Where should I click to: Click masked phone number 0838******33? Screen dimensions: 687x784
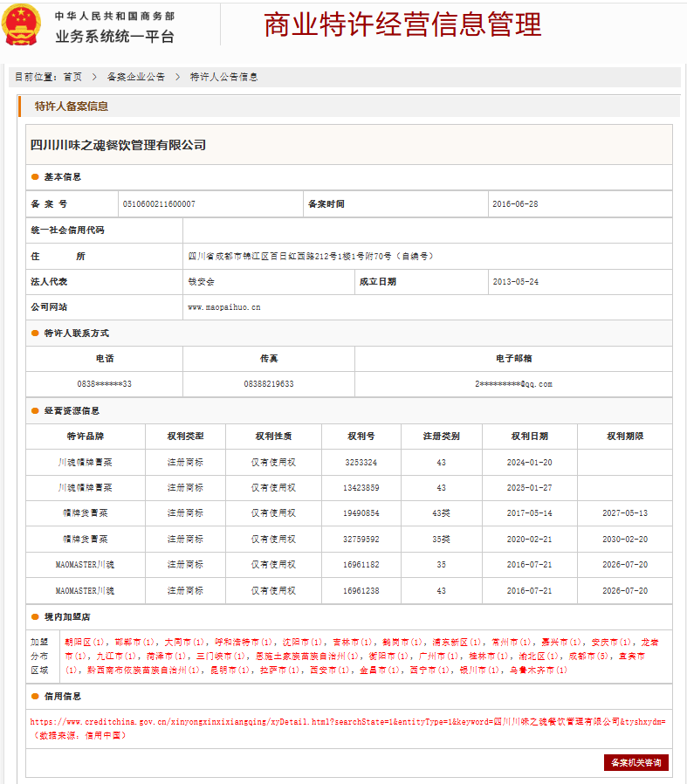(x=105, y=384)
